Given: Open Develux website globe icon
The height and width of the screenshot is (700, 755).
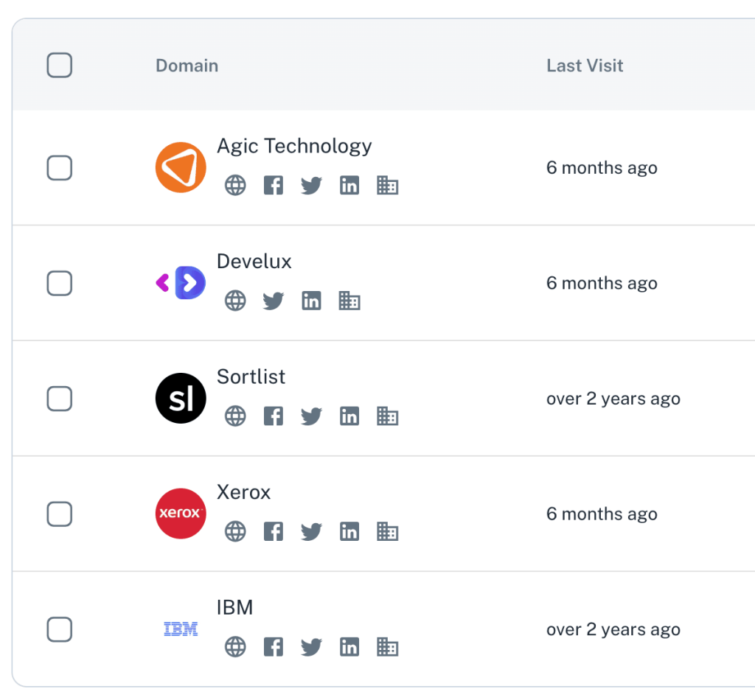Looking at the screenshot, I should [235, 301].
